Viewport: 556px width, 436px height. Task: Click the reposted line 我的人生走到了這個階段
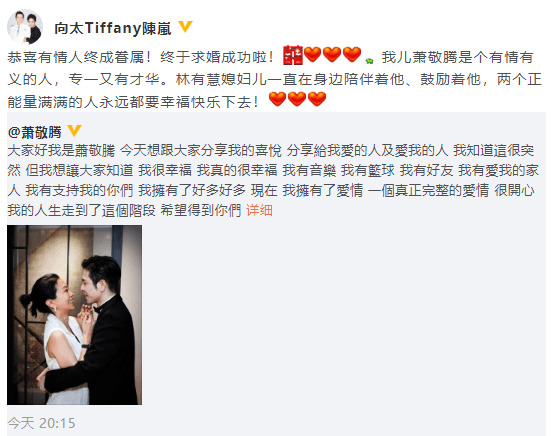(82, 210)
